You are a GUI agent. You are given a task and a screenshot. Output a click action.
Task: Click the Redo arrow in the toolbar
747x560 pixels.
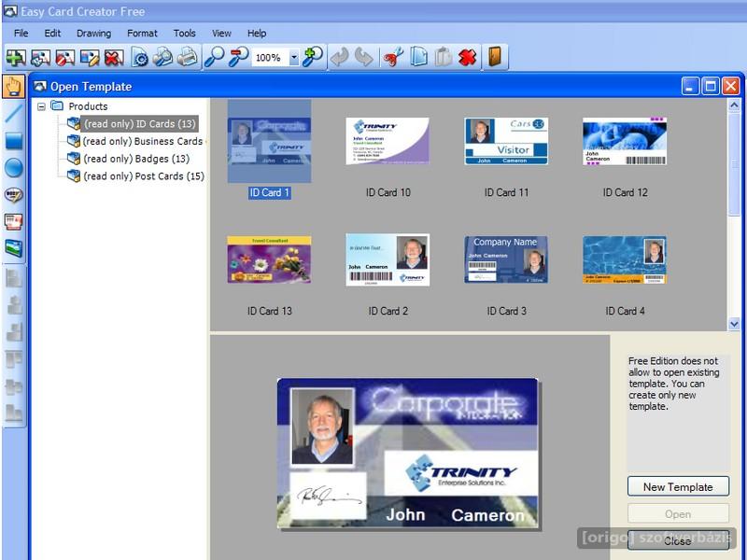click(x=363, y=58)
